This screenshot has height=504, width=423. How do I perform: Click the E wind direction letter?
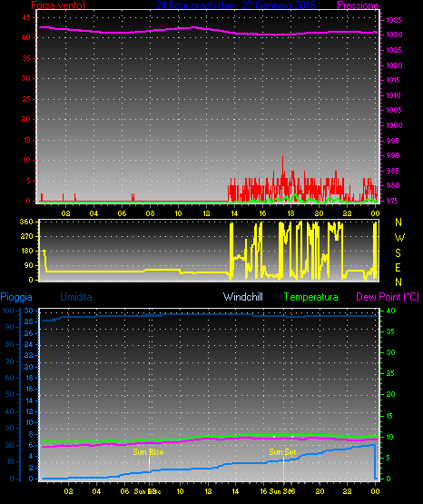point(398,267)
